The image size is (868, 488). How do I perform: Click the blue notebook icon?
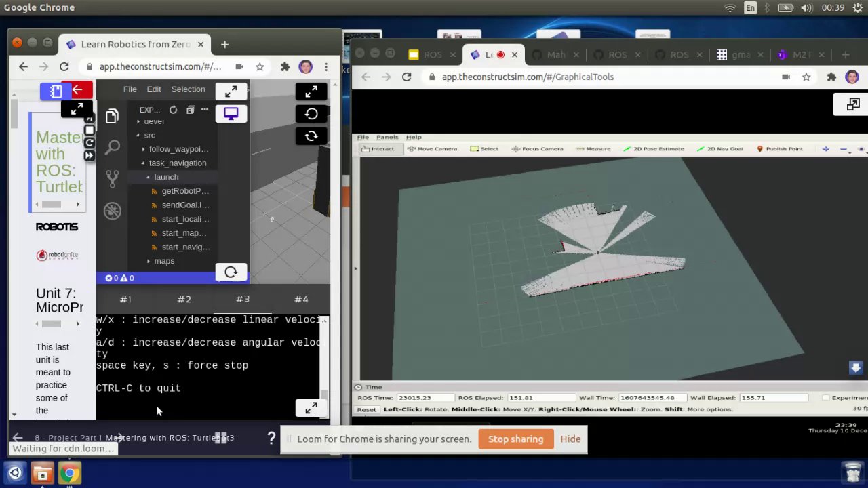(x=56, y=90)
